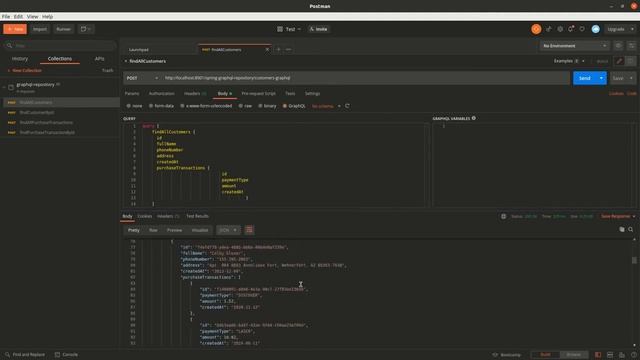
Task: Copy the response body to clipboard
Action: (622, 229)
